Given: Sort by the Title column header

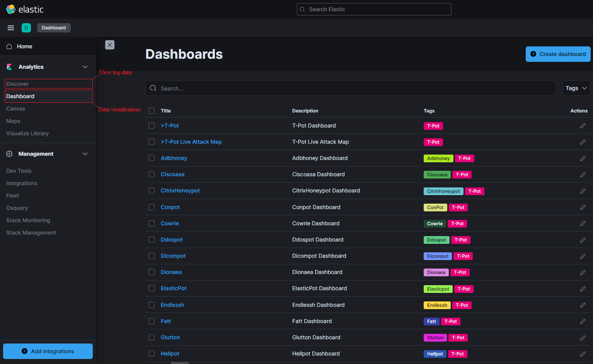Looking at the screenshot, I should 166,111.
